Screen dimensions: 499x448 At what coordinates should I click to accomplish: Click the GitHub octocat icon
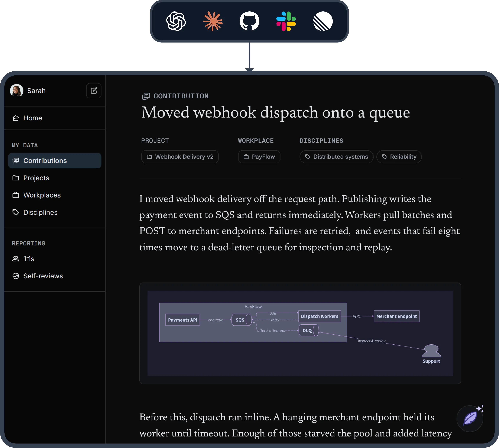click(x=249, y=21)
